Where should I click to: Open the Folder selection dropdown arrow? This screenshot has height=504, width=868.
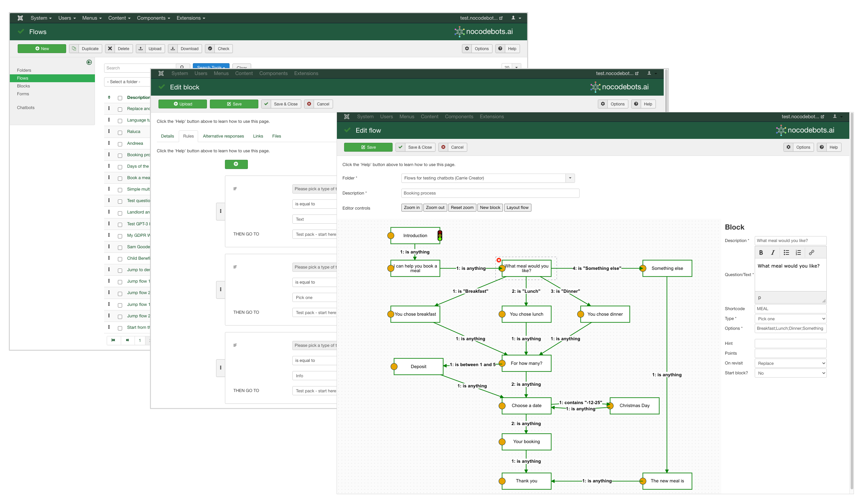tap(570, 178)
